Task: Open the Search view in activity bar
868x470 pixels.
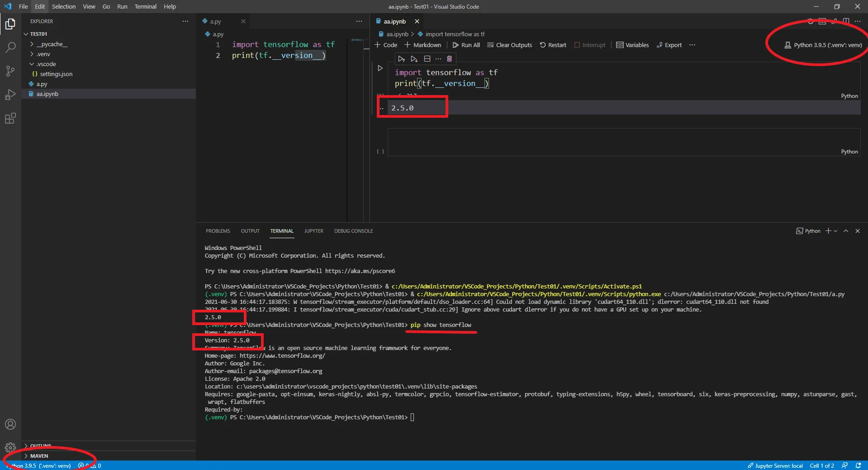Action: 10,48
